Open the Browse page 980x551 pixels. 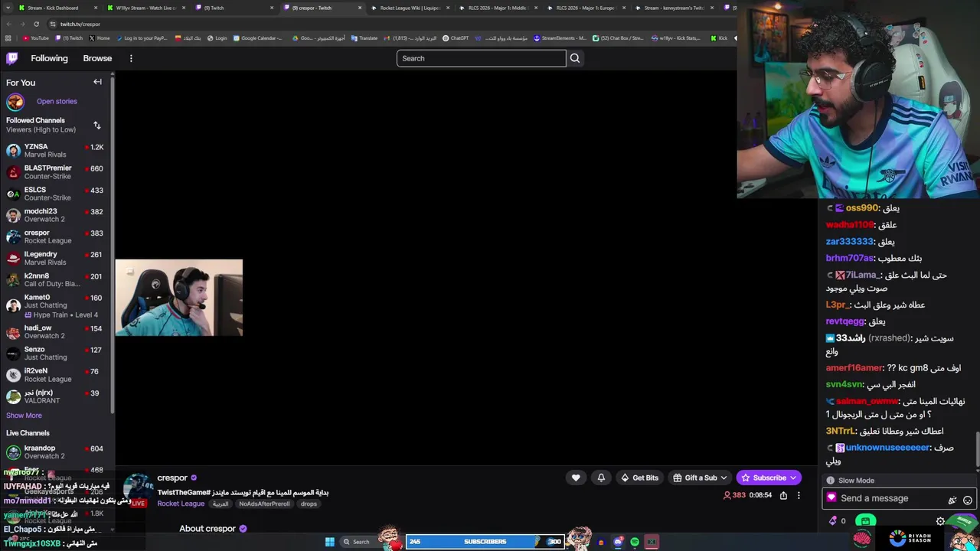[x=97, y=58]
